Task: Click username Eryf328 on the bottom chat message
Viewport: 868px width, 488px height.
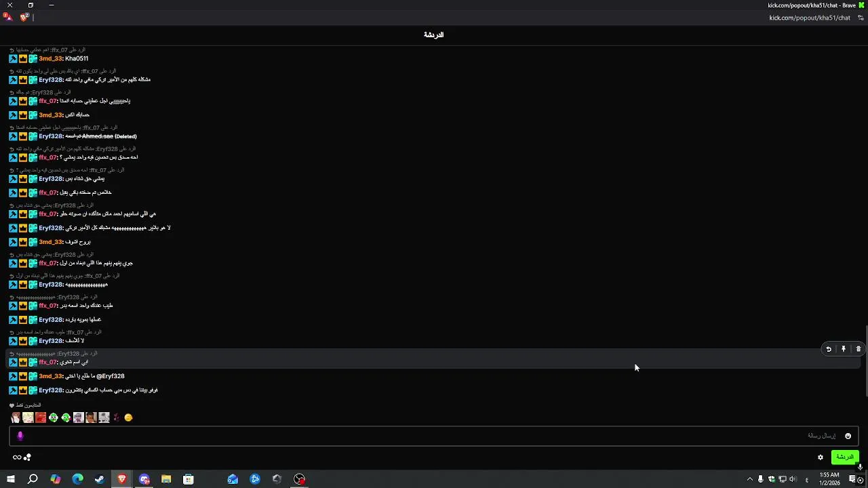Action: (51, 390)
